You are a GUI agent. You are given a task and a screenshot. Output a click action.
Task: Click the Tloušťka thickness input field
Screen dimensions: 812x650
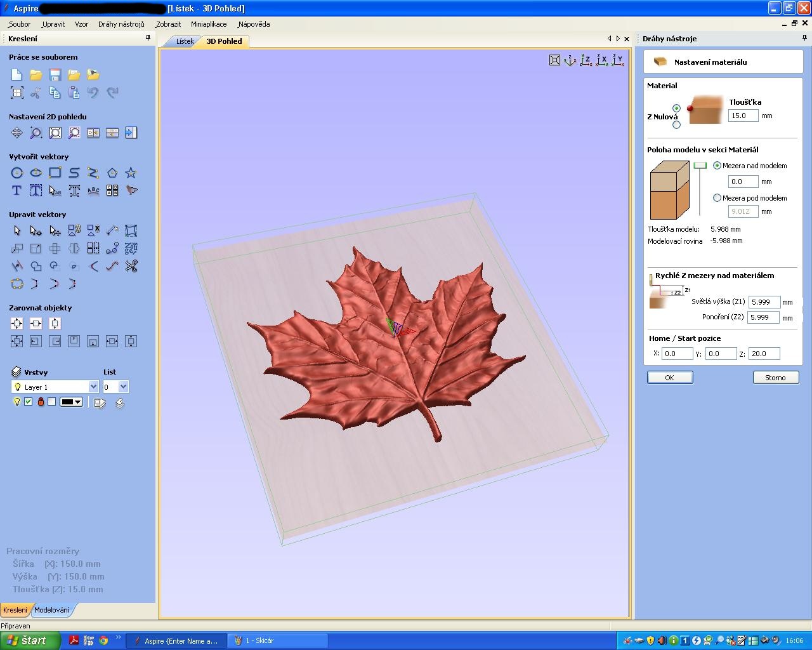pos(743,116)
